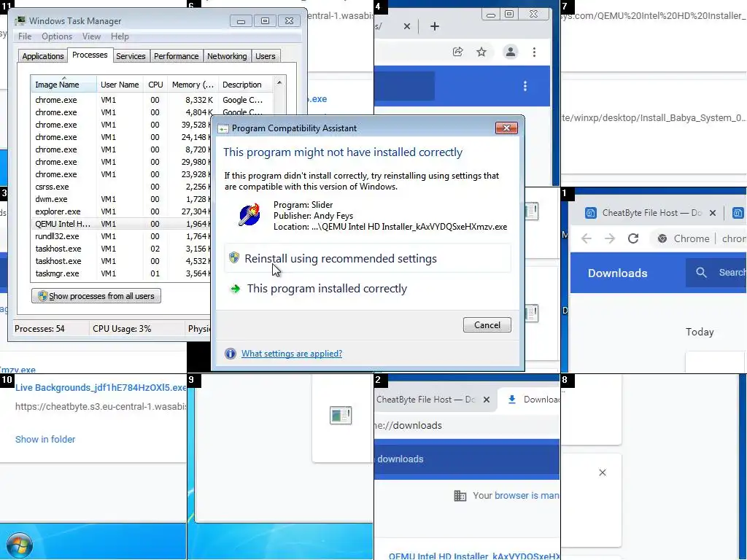This screenshot has height=560, width=747.
Task: Click the green arrow beside installed correctly option
Action: coord(235,289)
